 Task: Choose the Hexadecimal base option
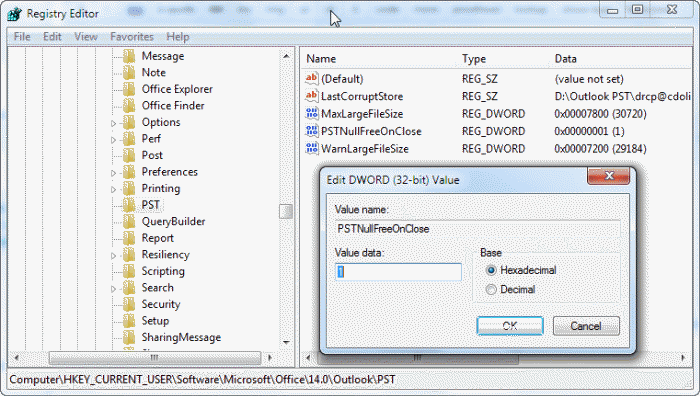491,270
